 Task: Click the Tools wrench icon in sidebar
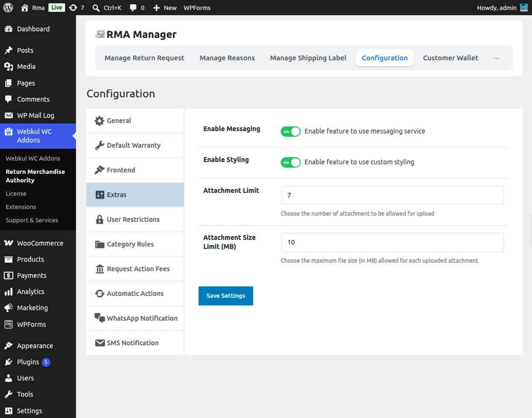(x=9, y=394)
